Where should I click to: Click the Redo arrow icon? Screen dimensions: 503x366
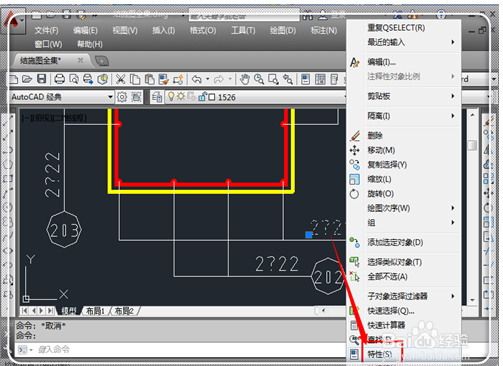coord(219,79)
